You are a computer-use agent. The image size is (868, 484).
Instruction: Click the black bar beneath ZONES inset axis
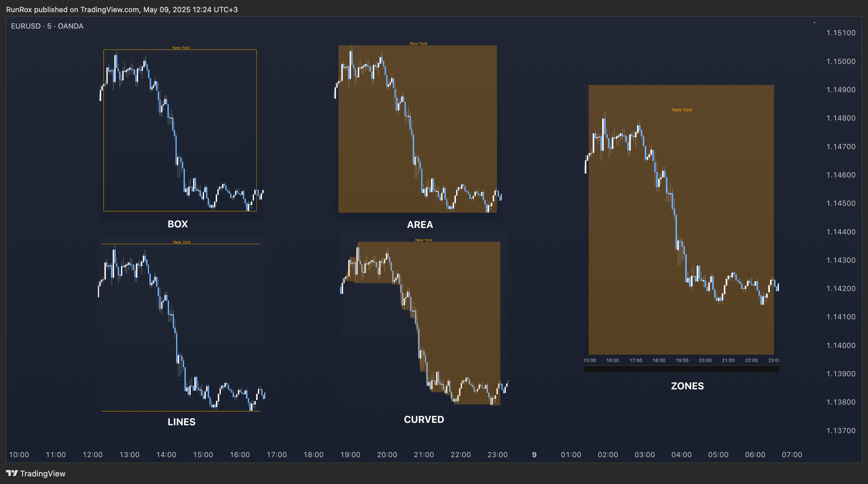681,369
